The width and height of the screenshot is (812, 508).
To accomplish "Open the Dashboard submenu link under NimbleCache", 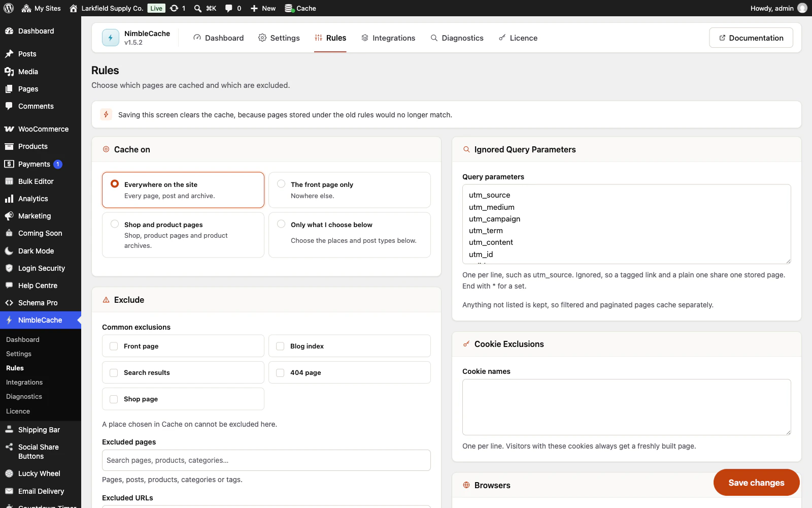I will pos(23,339).
